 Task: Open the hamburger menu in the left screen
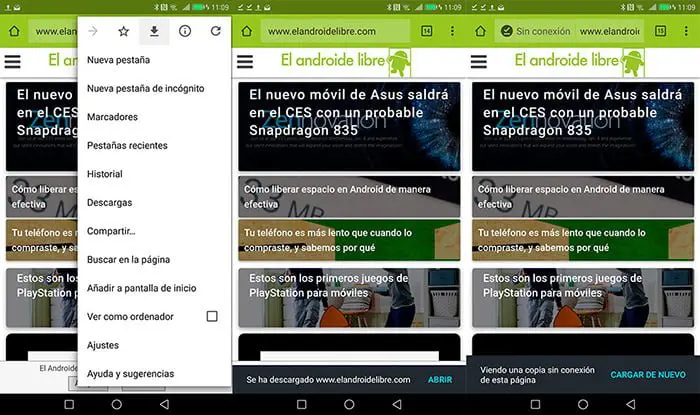point(12,61)
